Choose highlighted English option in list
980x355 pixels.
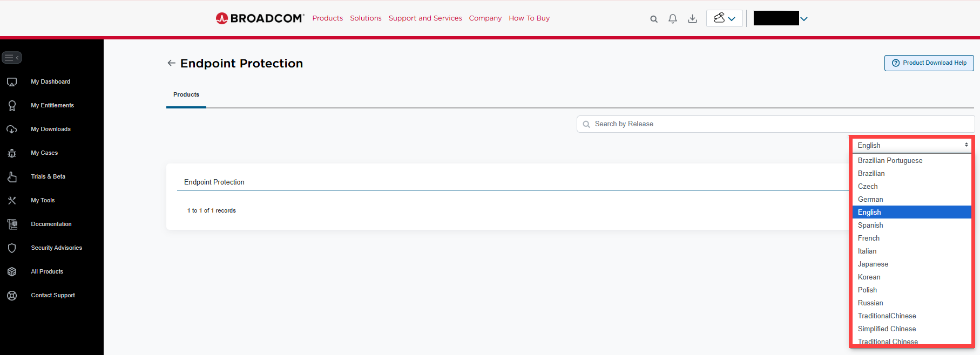coord(912,213)
